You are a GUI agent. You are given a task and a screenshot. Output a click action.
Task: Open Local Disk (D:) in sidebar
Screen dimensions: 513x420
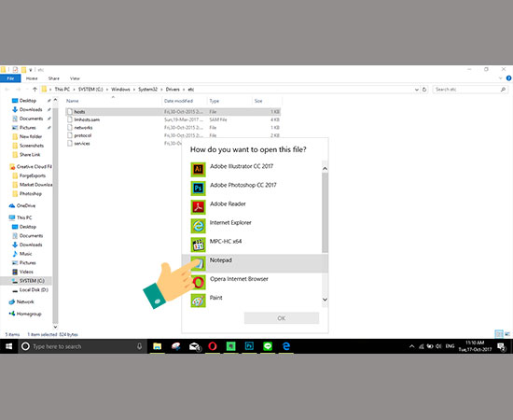coord(34,290)
